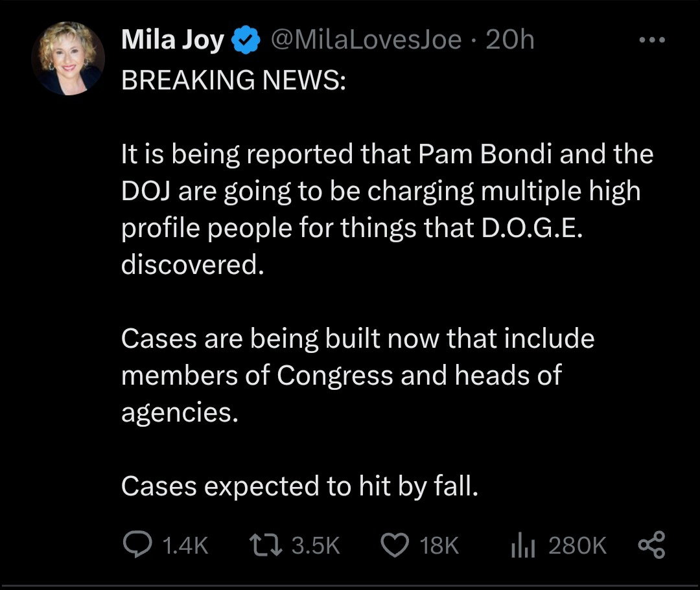Click the repost arrows icon
The height and width of the screenshot is (590, 700).
(267, 545)
